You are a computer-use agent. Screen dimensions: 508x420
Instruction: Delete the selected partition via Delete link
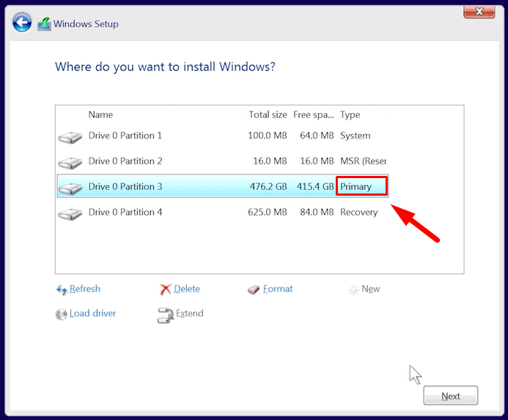187,289
